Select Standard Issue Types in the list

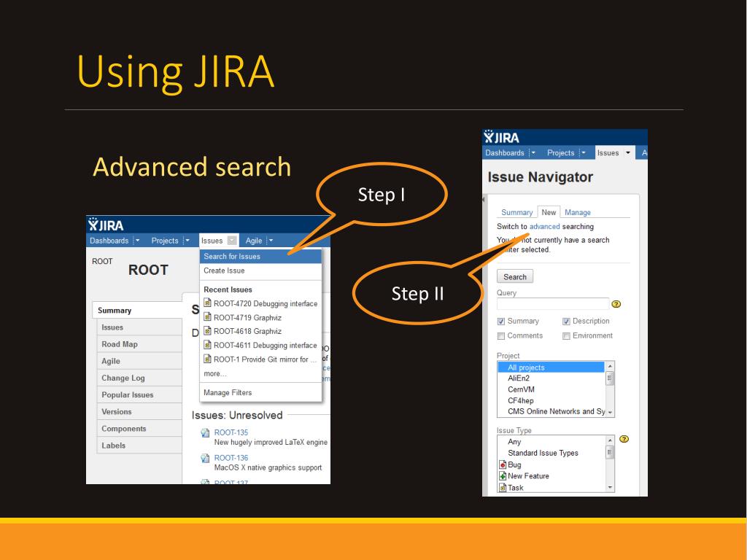pyautogui.click(x=551, y=453)
